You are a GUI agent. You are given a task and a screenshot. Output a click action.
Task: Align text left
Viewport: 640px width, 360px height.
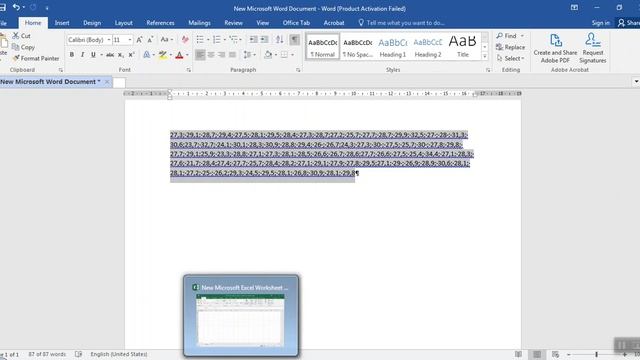(200, 55)
